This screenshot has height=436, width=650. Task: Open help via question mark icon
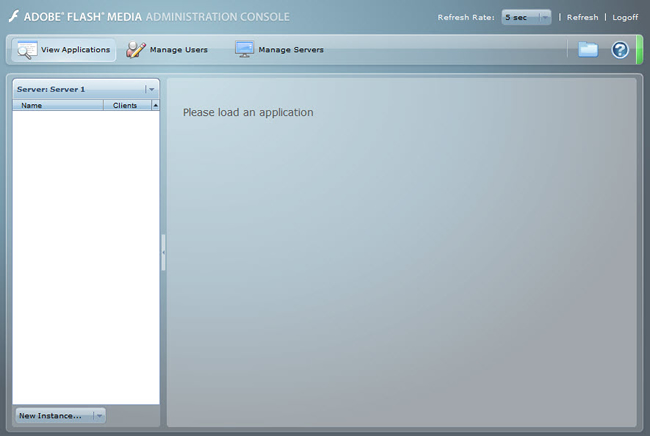point(620,50)
